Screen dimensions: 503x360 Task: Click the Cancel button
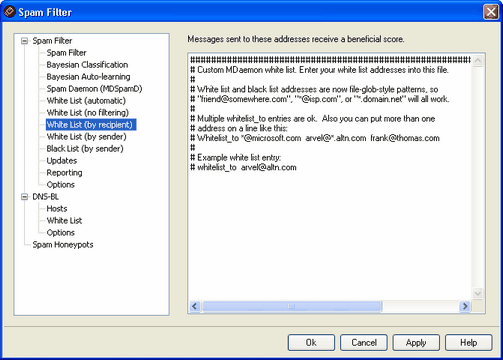coord(364,343)
